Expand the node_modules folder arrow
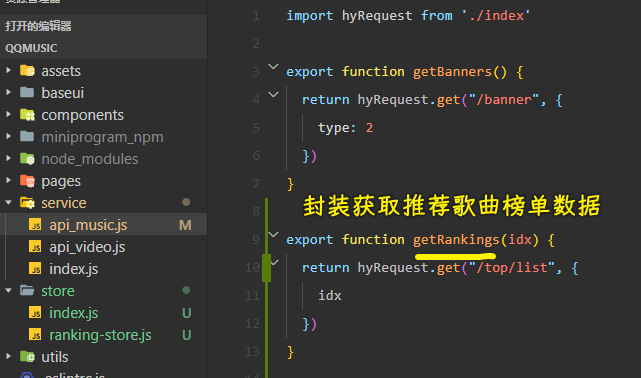 coord(8,159)
